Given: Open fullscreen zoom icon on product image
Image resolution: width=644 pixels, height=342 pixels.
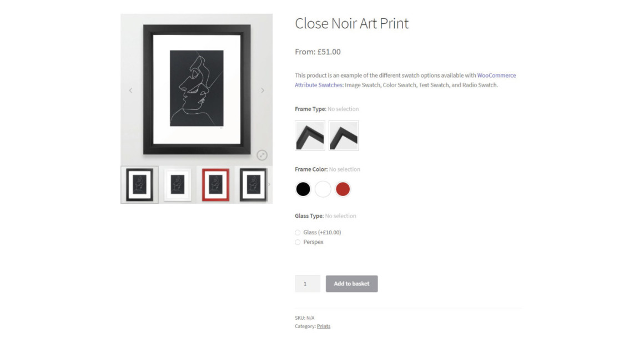Looking at the screenshot, I should (x=262, y=155).
